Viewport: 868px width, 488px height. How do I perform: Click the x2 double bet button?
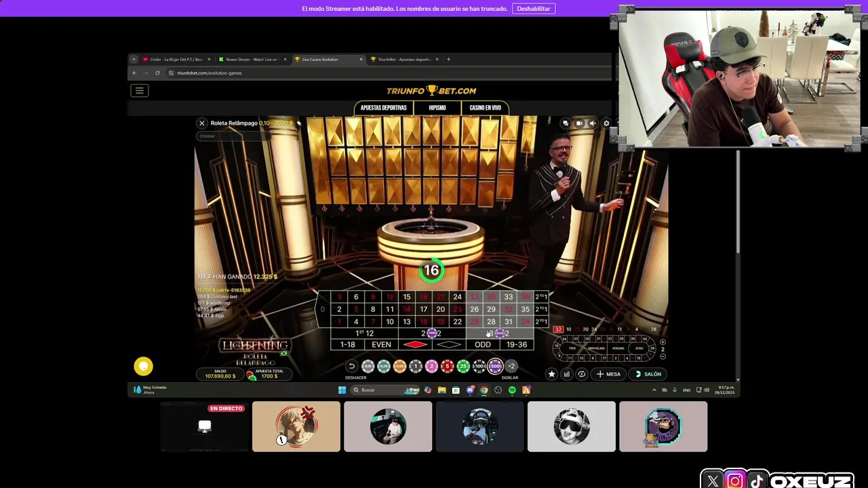[x=511, y=366]
